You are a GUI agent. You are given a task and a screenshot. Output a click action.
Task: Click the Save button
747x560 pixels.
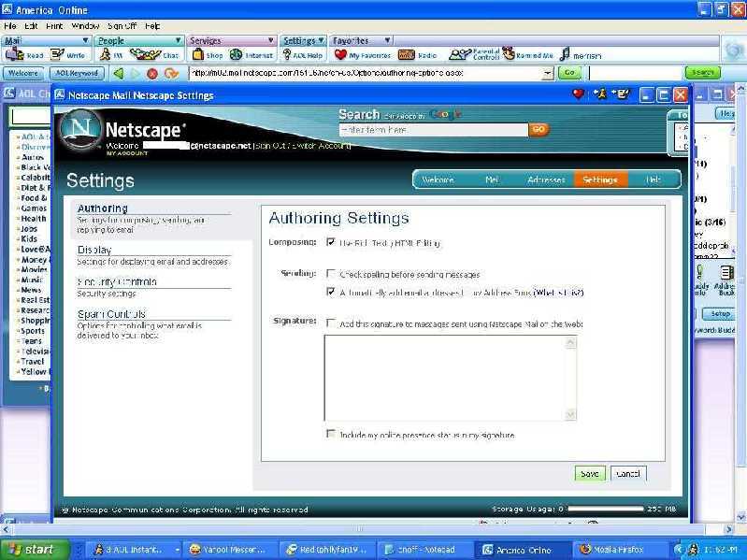click(x=590, y=473)
